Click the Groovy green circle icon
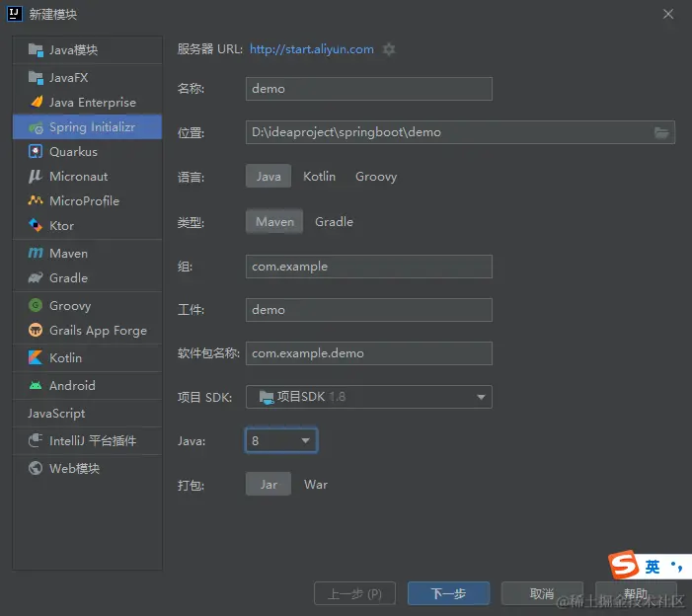The width and height of the screenshot is (692, 616). point(36,305)
